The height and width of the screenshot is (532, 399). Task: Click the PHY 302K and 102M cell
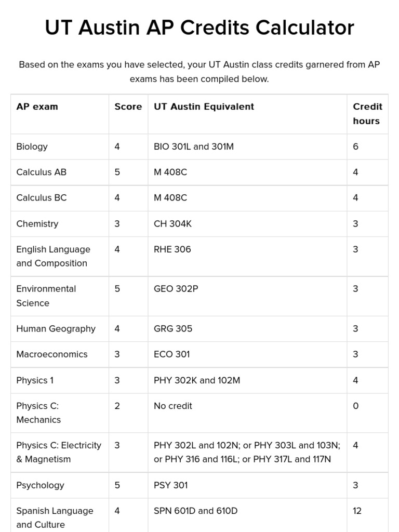(197, 380)
